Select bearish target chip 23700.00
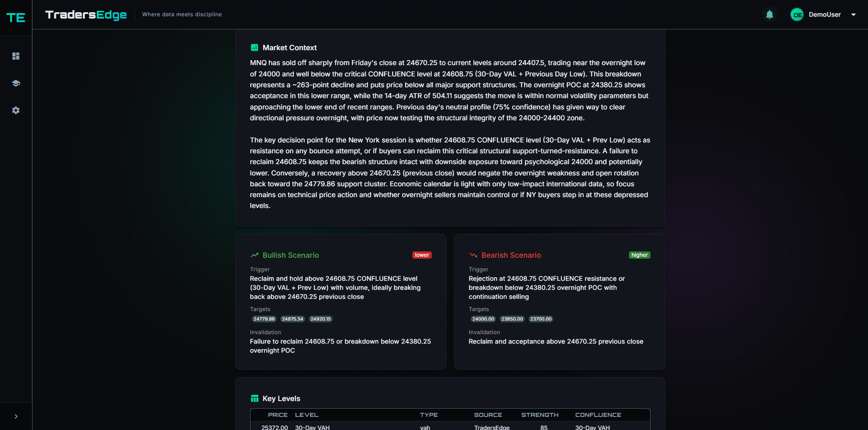Screen dimensions: 868x430 541,319
